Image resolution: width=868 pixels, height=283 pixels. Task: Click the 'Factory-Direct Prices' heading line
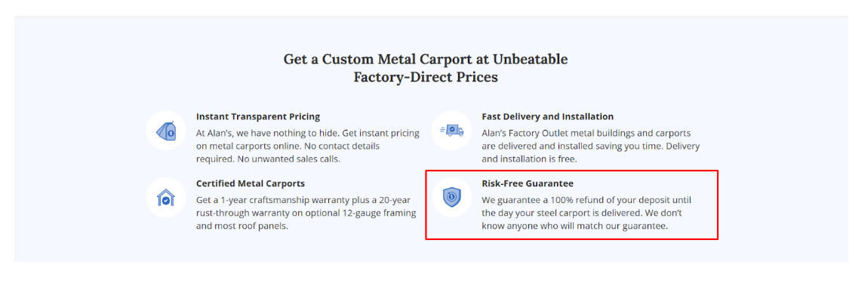tap(426, 77)
